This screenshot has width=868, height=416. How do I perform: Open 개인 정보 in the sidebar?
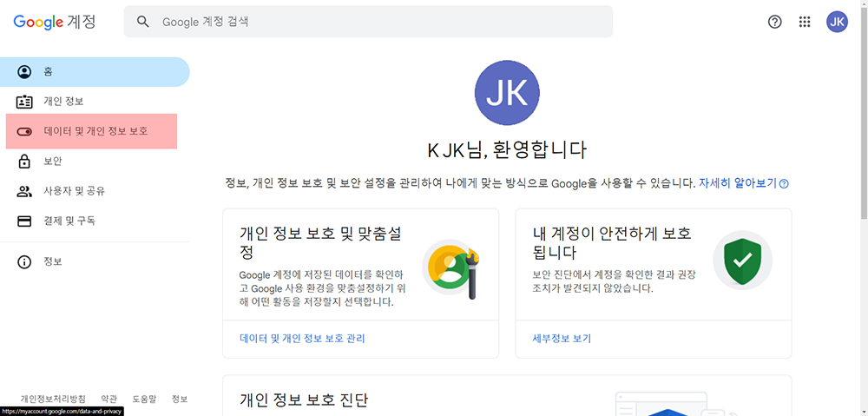pyautogui.click(x=95, y=102)
